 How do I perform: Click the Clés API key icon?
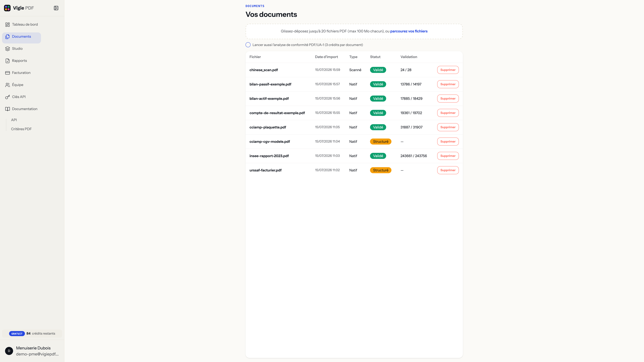coord(8,97)
